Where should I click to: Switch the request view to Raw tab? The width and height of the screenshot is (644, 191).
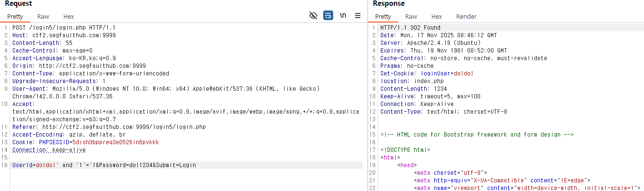coord(43,17)
